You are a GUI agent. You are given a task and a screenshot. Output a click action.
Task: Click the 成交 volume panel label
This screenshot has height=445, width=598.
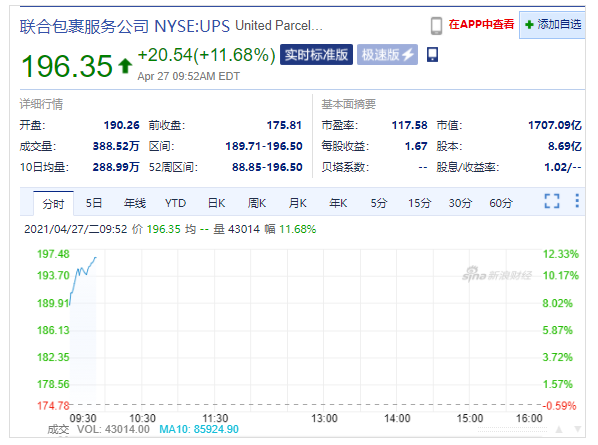(x=58, y=429)
